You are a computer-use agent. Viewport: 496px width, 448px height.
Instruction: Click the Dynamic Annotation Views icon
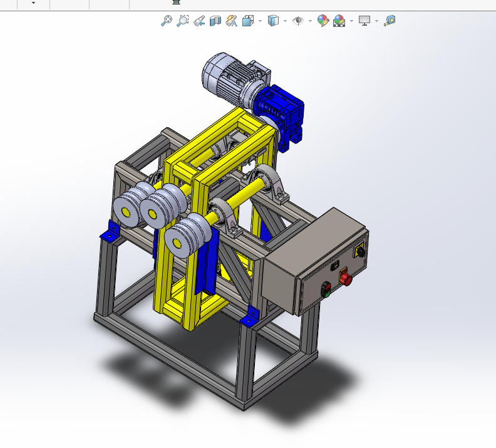click(231, 21)
